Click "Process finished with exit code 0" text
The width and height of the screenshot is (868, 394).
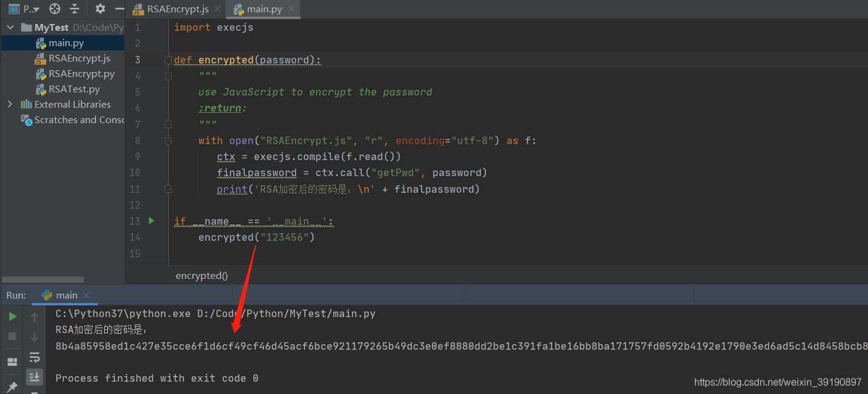157,378
